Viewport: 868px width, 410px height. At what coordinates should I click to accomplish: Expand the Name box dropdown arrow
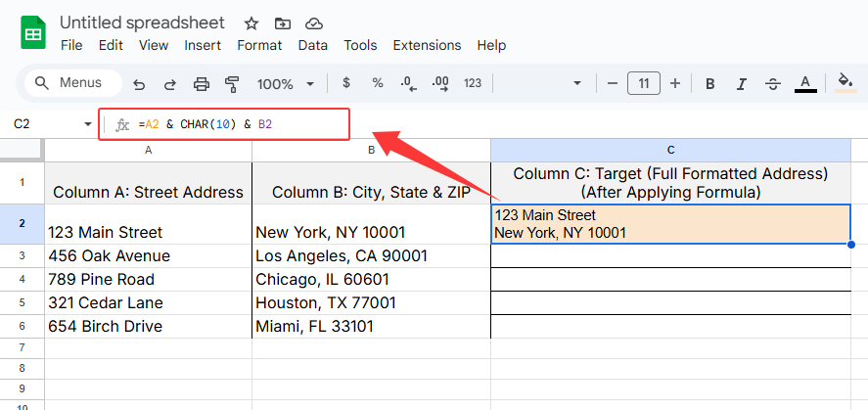88,124
